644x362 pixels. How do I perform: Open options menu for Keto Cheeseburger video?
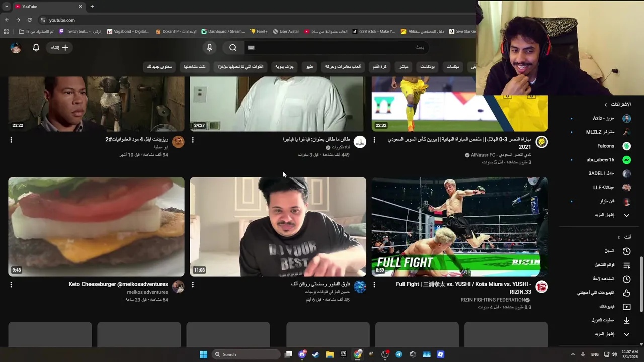point(11,285)
